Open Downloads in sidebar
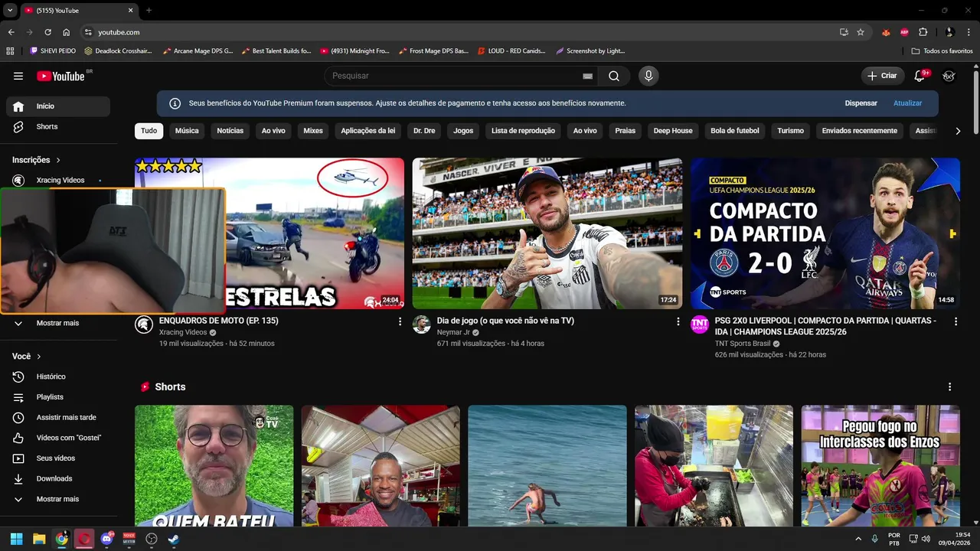 [x=58, y=478]
